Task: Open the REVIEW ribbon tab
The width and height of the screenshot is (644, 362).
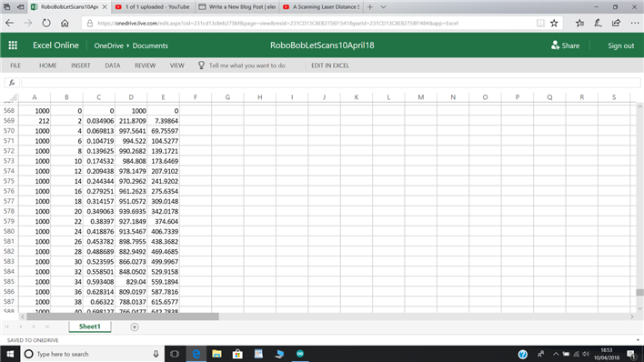Action: 145,65
